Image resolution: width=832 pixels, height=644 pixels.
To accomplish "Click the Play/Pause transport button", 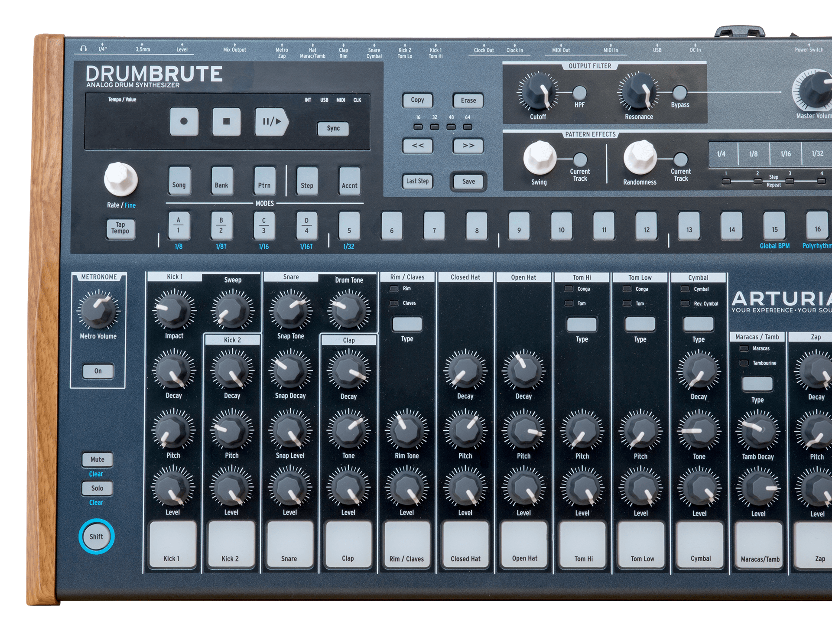I will 271,122.
